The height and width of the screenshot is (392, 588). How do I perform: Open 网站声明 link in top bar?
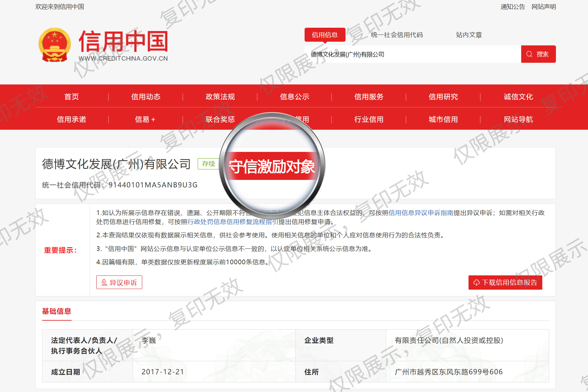544,7
